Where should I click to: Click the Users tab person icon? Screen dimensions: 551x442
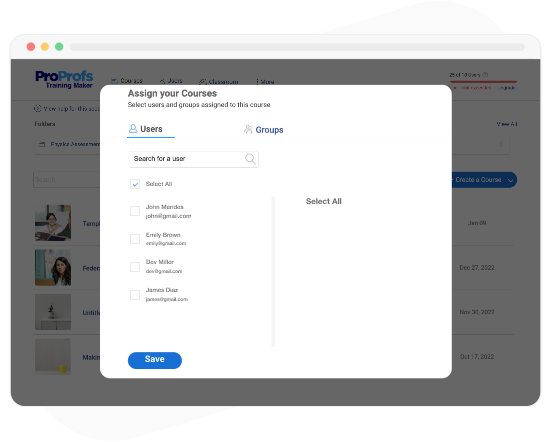(x=133, y=129)
